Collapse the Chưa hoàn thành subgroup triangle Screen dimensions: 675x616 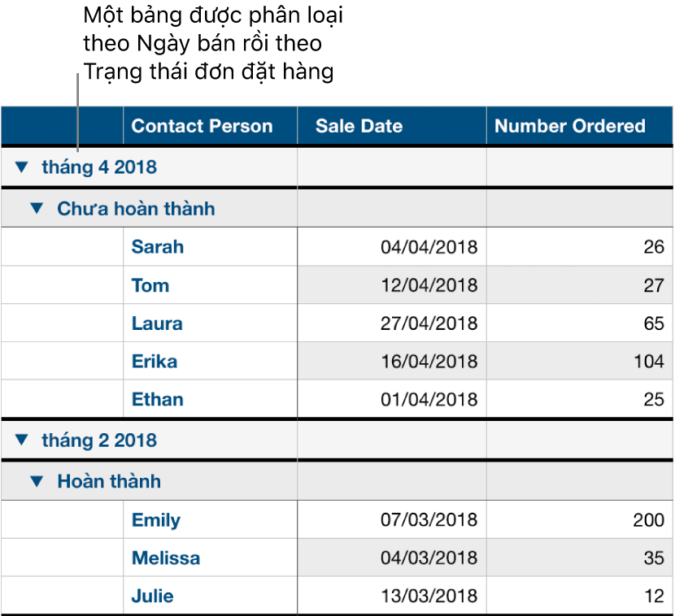pyautogui.click(x=36, y=209)
